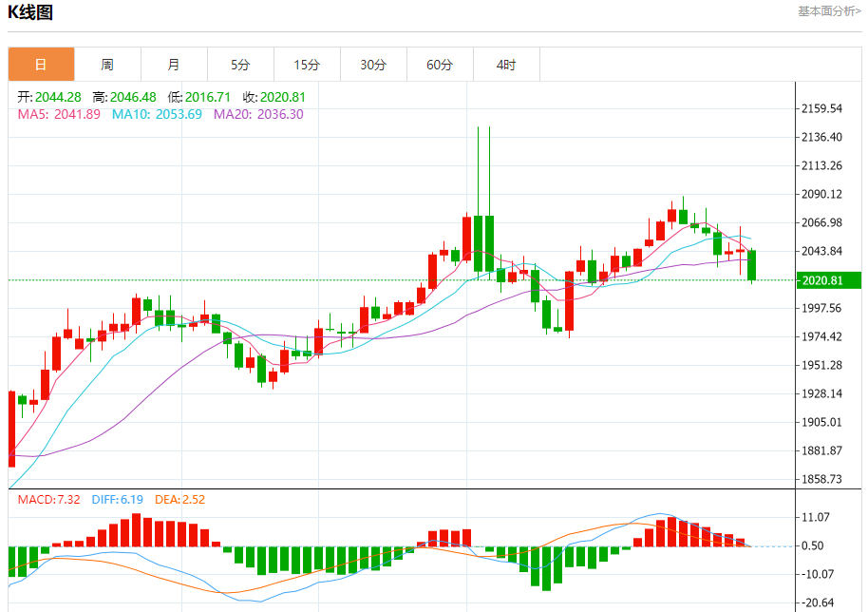Click the 0.50 MACD axis label
This screenshot has height=612, width=868.
813,545
